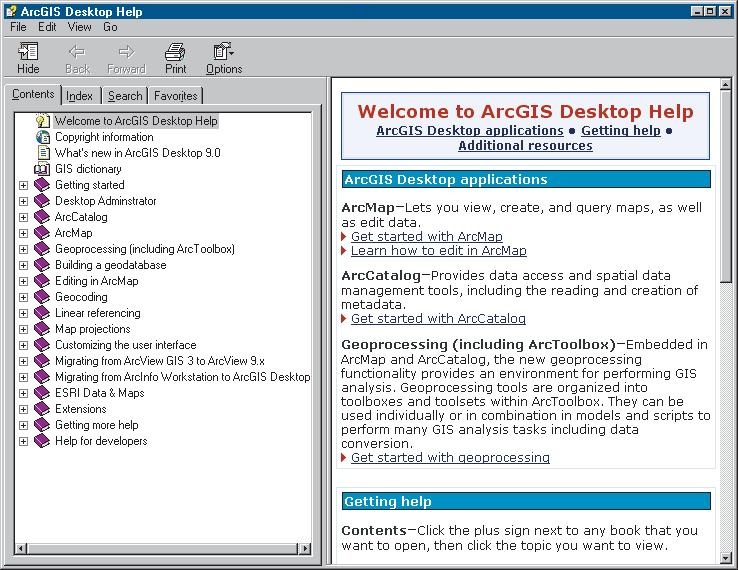This screenshot has width=738, height=570.
Task: Select 'GIS dictionary' topic text
Action: tap(88, 169)
